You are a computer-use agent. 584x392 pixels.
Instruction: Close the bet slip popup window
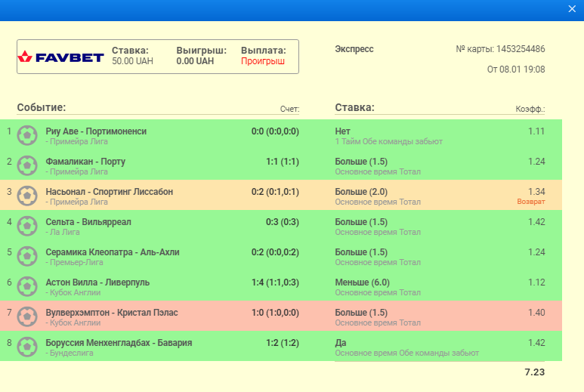point(572,8)
